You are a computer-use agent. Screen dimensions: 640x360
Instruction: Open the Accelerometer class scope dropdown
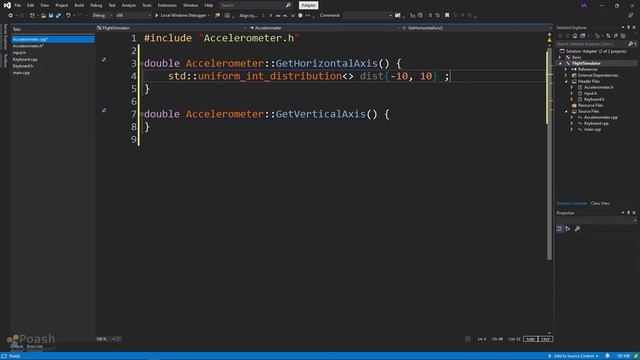324,28
